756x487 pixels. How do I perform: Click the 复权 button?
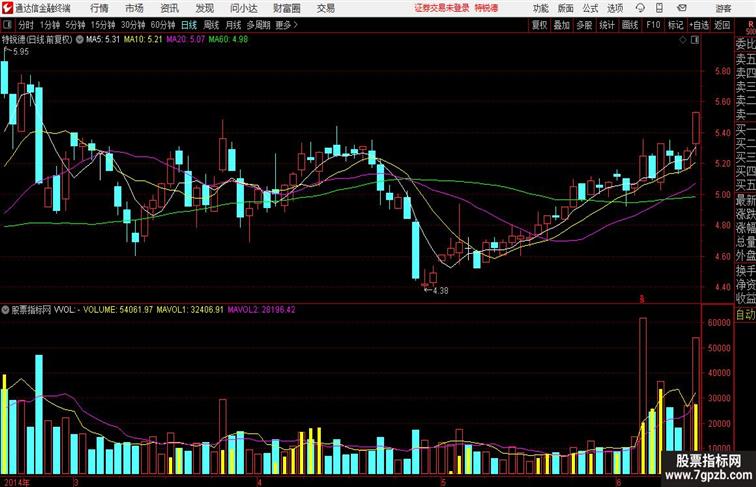pyautogui.click(x=539, y=25)
